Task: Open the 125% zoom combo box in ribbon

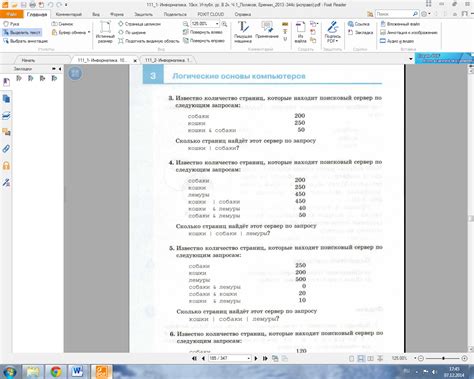Action: pos(205,24)
